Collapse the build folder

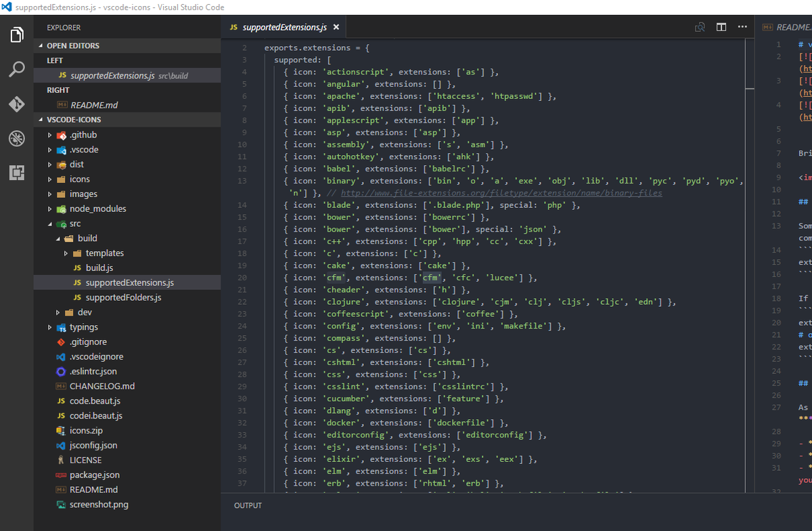click(x=127, y=238)
